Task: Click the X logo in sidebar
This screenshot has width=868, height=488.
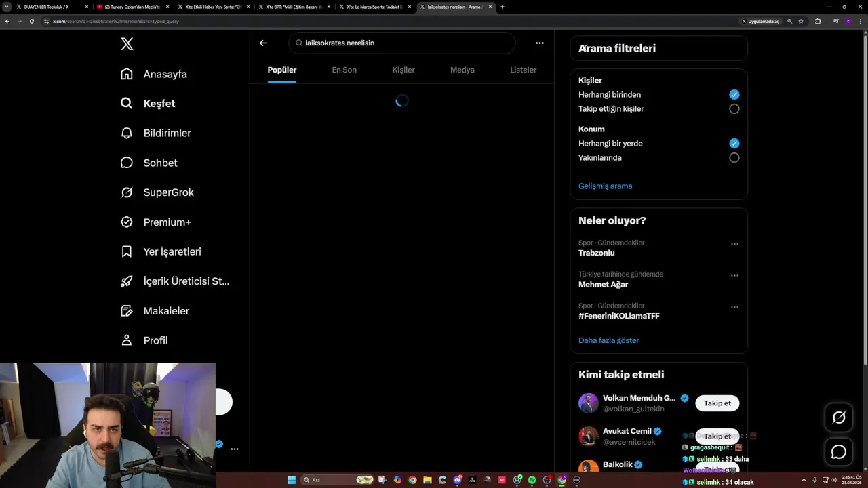Action: [x=127, y=44]
